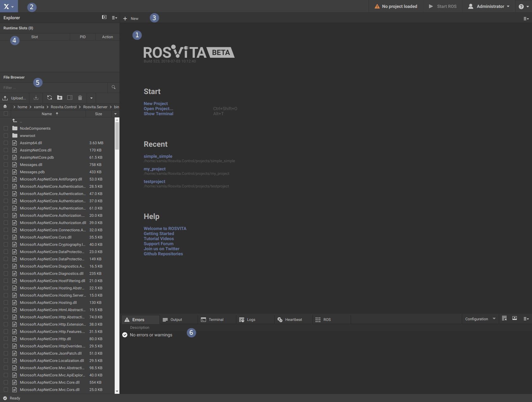The width and height of the screenshot is (532, 402).
Task: Open the Explorer panel options menu
Action: point(114,18)
